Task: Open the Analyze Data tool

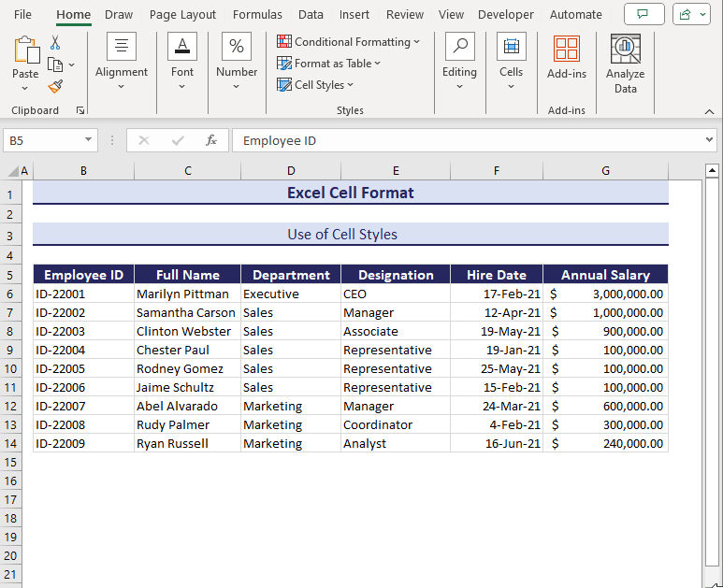Action: coord(625,63)
